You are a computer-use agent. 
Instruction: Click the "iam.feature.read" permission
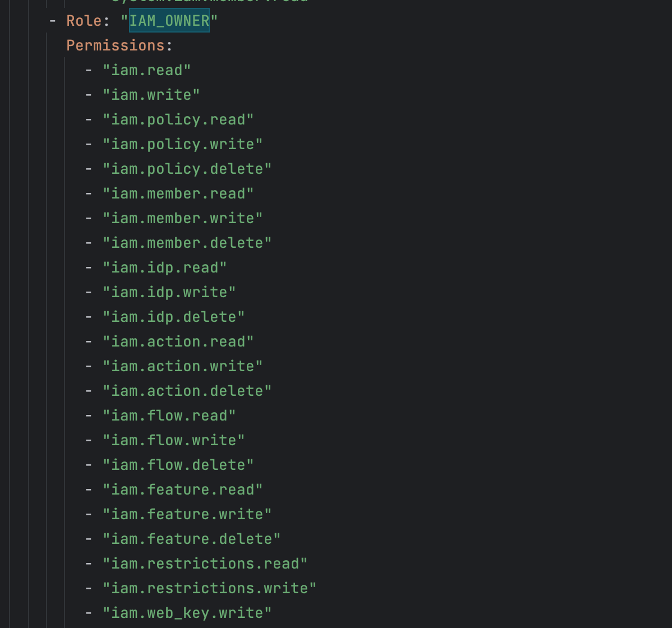tap(182, 490)
